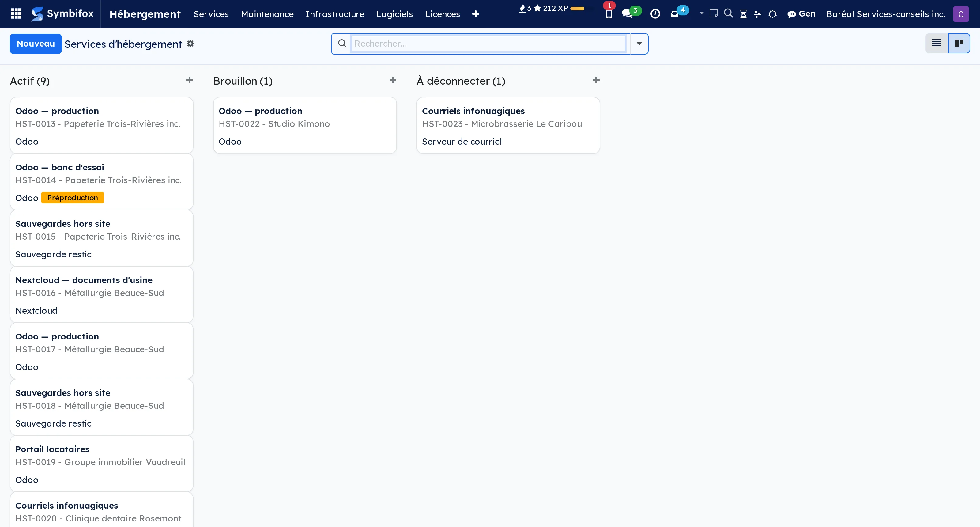The image size is (980, 527).
Task: Open the Logiciels menu
Action: [x=394, y=14]
